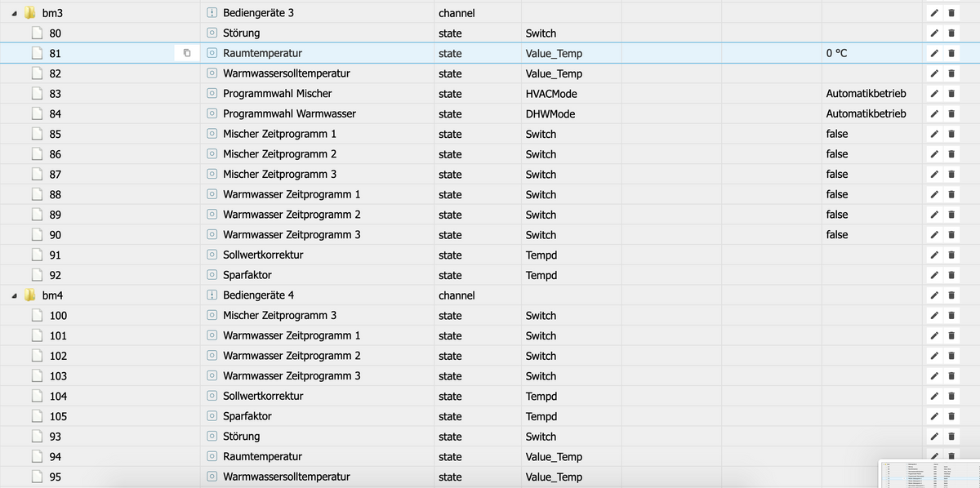
Task: Select the bm4 folder icon
Action: tap(30, 295)
